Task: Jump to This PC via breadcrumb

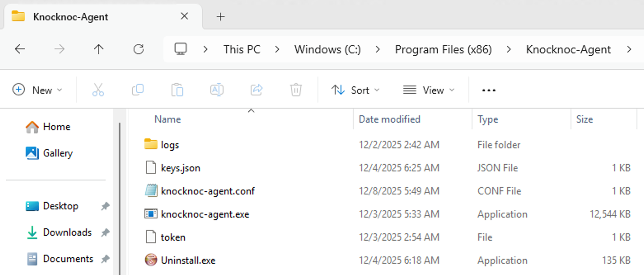Action: tap(242, 49)
